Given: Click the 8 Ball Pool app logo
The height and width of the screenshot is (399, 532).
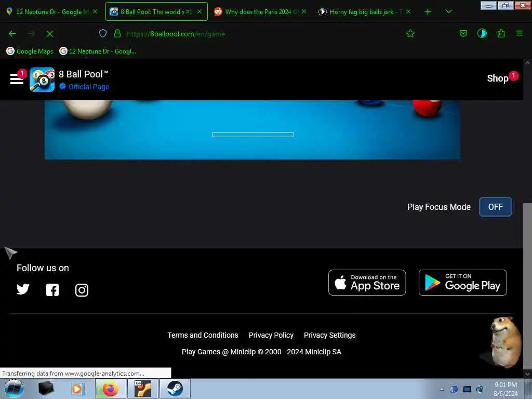Looking at the screenshot, I should (x=42, y=79).
